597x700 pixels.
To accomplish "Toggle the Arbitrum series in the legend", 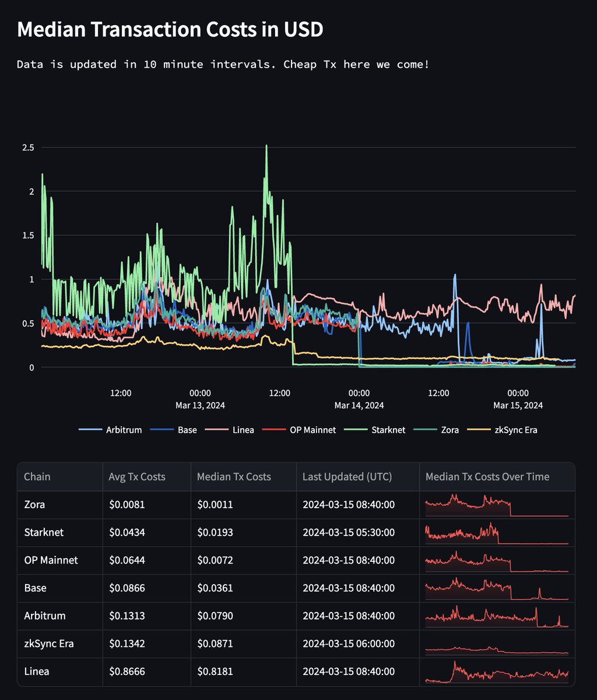I will point(122,430).
